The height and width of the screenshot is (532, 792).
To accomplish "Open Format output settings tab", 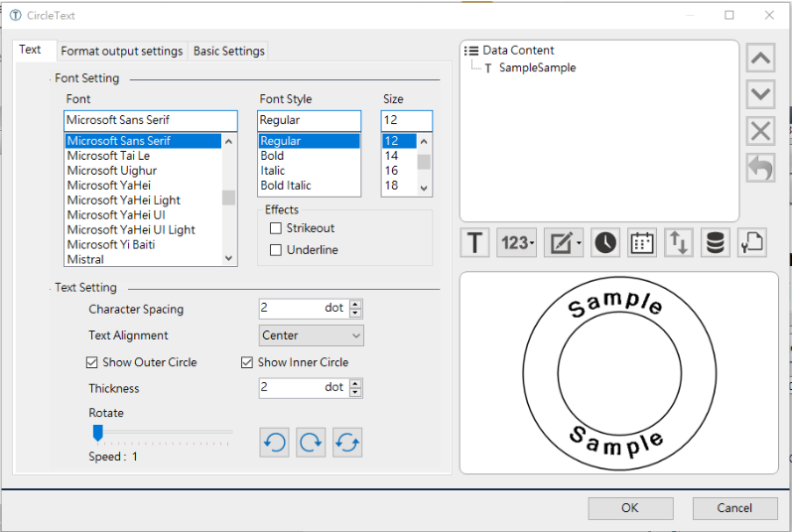I will point(122,51).
